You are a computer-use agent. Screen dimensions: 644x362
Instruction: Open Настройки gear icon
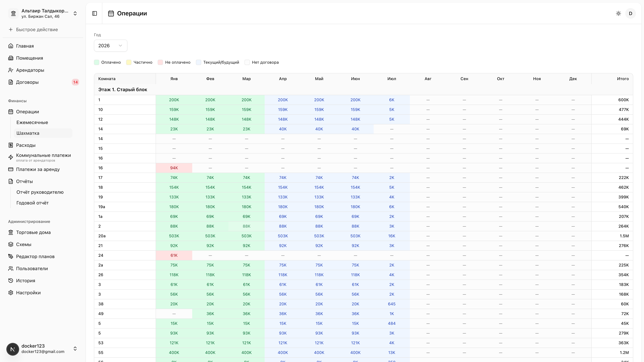11,293
